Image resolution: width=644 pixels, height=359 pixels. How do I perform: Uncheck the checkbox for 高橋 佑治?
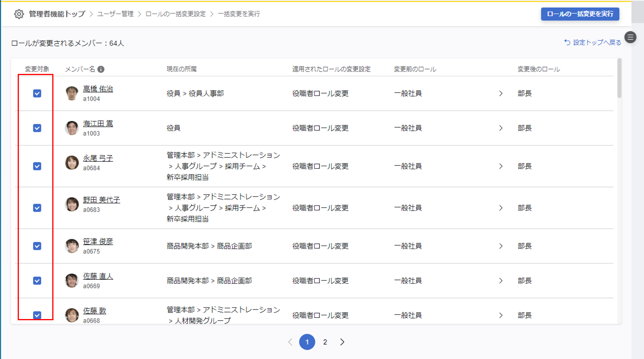tap(37, 94)
